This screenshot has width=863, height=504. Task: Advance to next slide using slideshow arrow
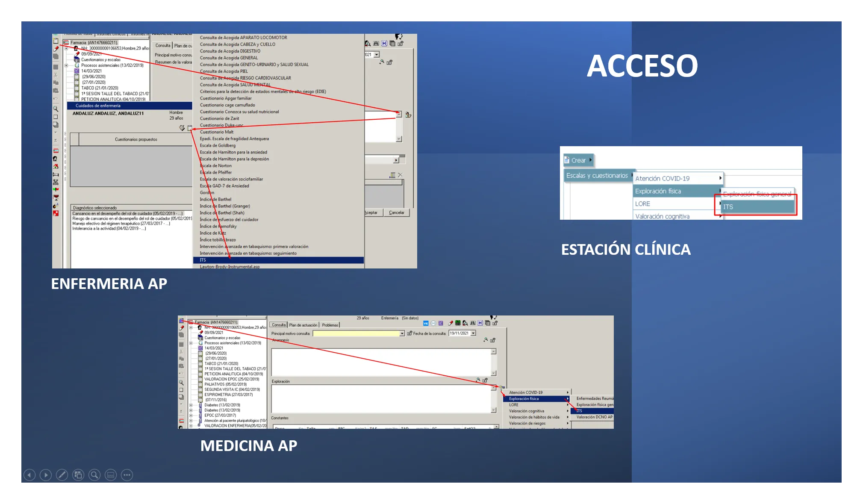46,475
